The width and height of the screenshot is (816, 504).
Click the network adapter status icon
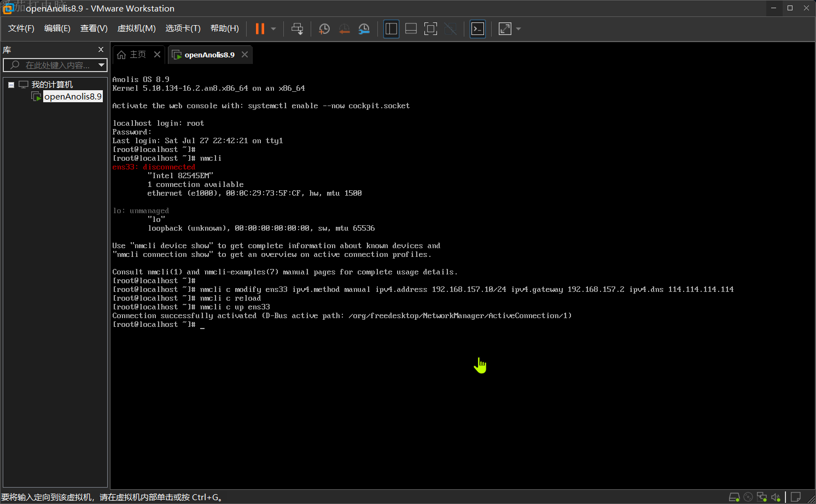coord(762,497)
